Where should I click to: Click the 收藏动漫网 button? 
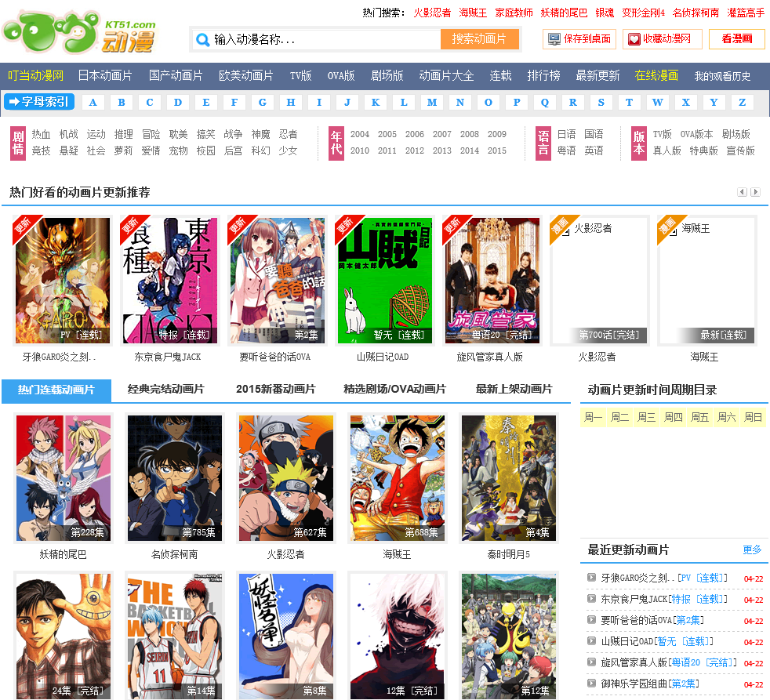click(663, 39)
